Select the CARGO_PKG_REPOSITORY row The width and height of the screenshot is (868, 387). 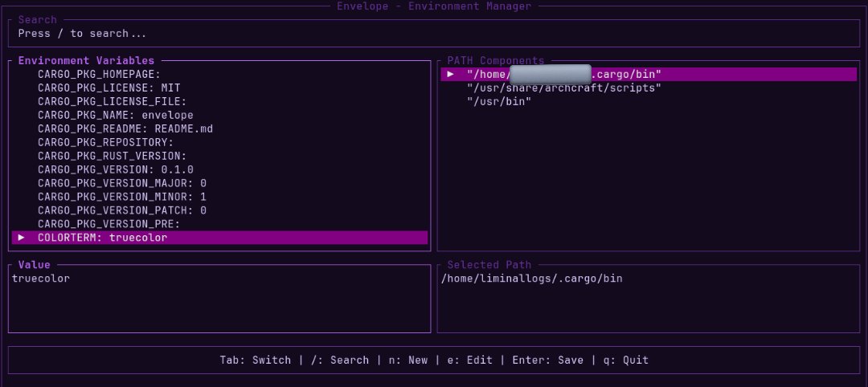(x=219, y=143)
